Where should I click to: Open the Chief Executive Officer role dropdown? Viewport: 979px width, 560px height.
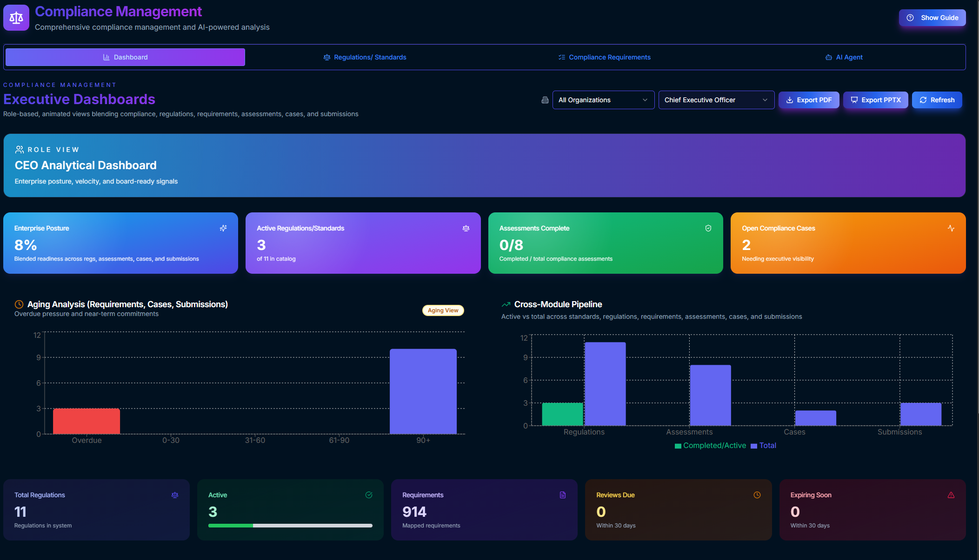(x=716, y=100)
